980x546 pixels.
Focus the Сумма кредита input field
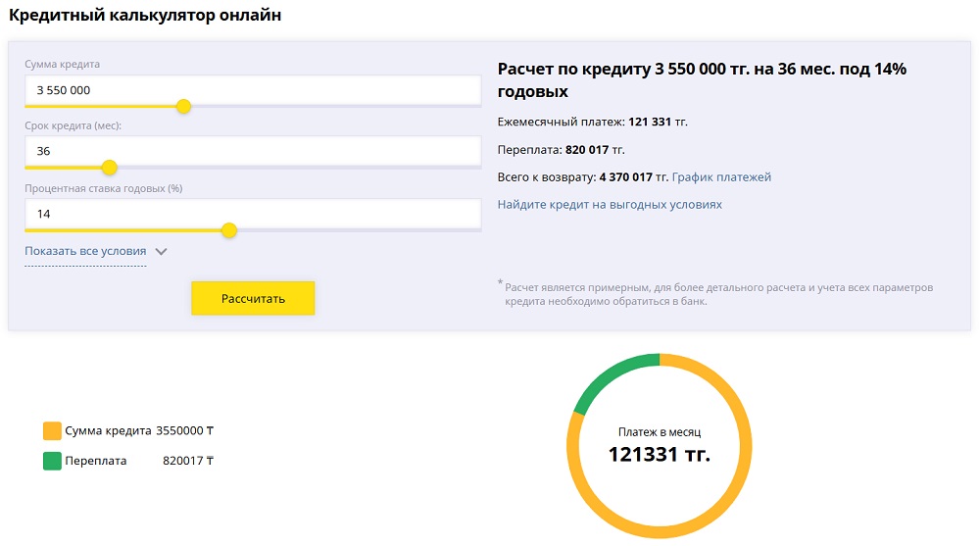pos(253,90)
